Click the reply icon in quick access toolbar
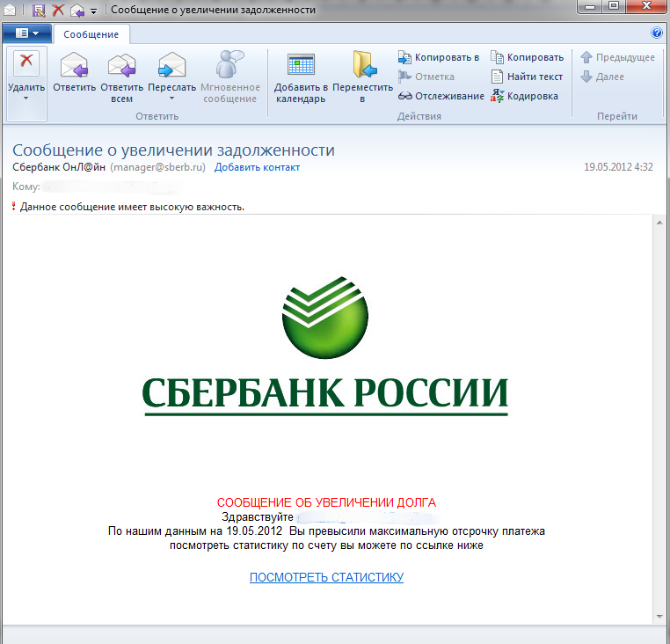 (x=77, y=10)
